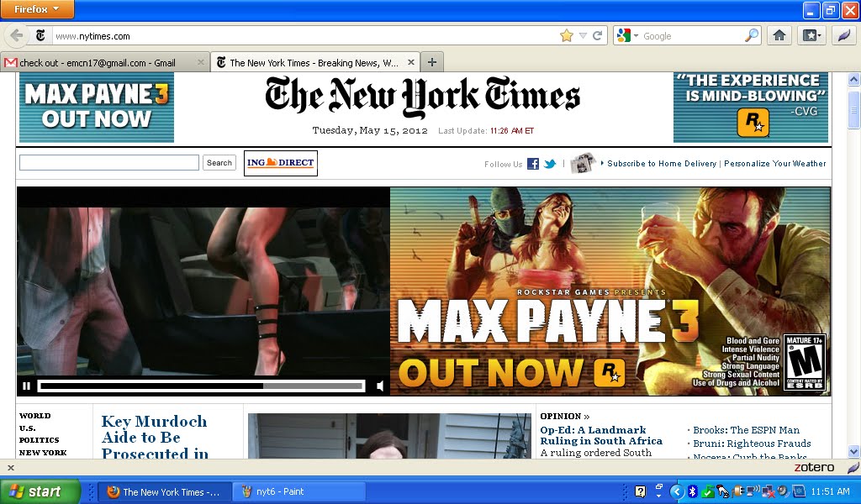Click the green checkmark tray icon
Image resolution: width=861 pixels, height=504 pixels.
[708, 491]
